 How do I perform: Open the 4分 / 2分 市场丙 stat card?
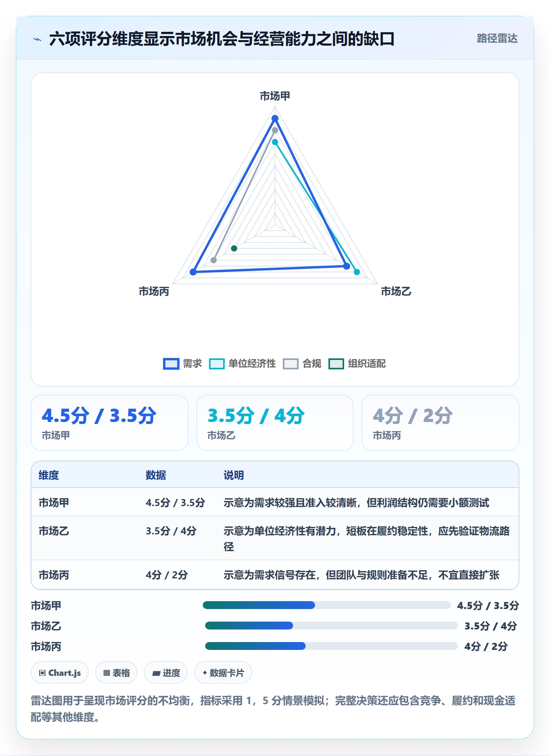tap(440, 423)
